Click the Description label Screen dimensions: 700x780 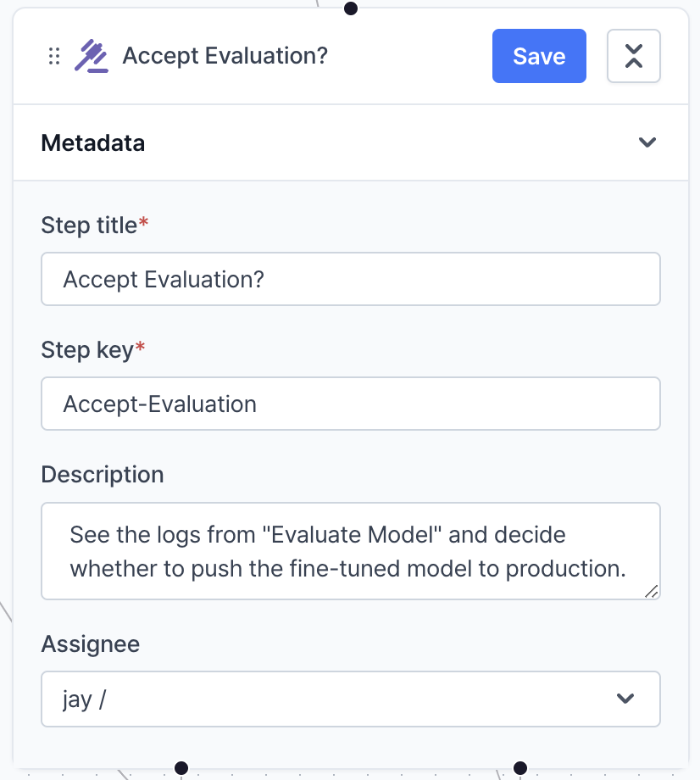pyautogui.click(x=102, y=474)
